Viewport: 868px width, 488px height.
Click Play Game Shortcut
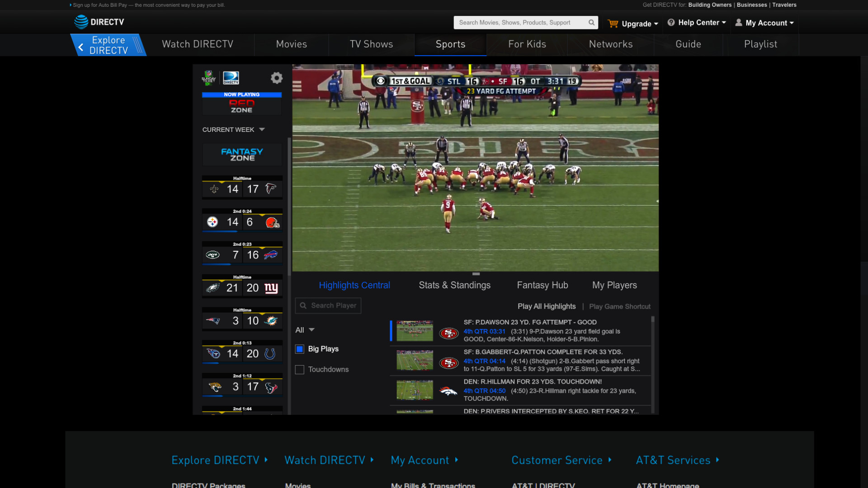tap(620, 306)
